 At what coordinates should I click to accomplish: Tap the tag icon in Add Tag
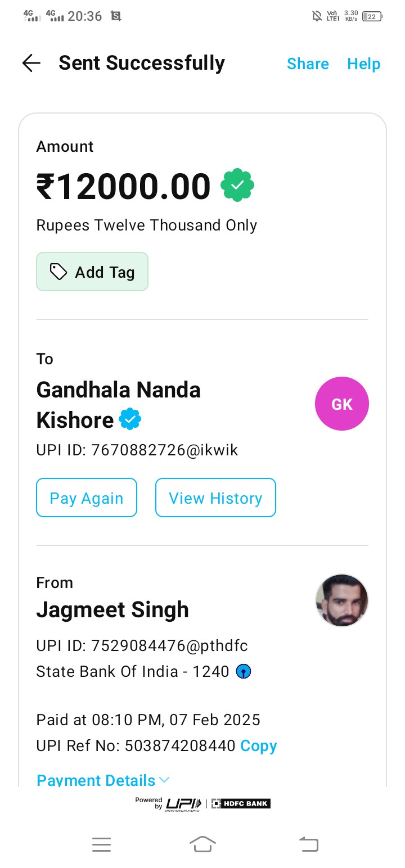[58, 272]
